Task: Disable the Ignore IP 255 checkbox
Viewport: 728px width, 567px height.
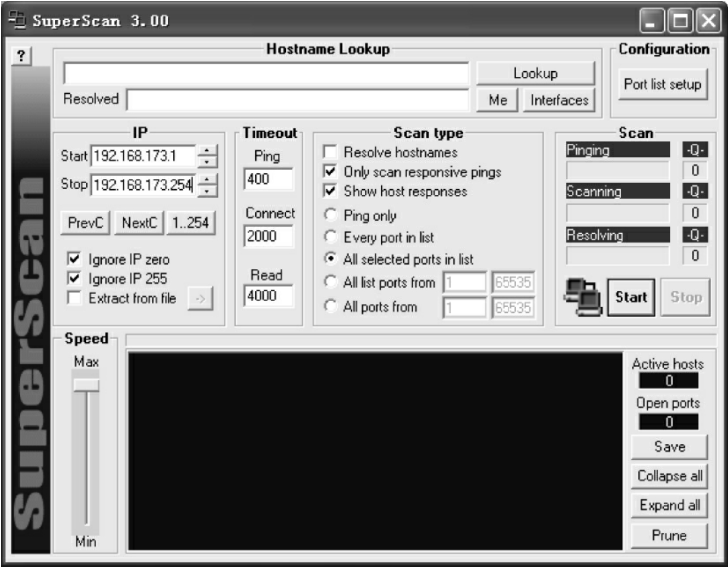Action: [x=74, y=278]
